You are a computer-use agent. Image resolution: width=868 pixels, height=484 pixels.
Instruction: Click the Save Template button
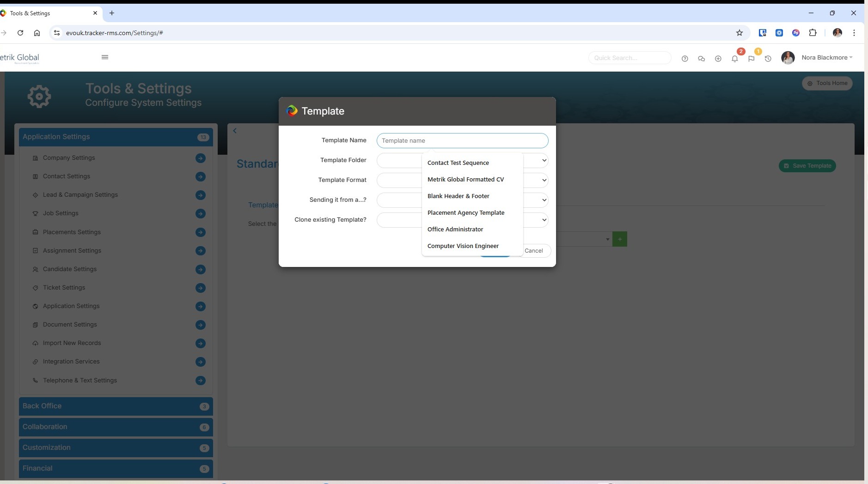[807, 166]
